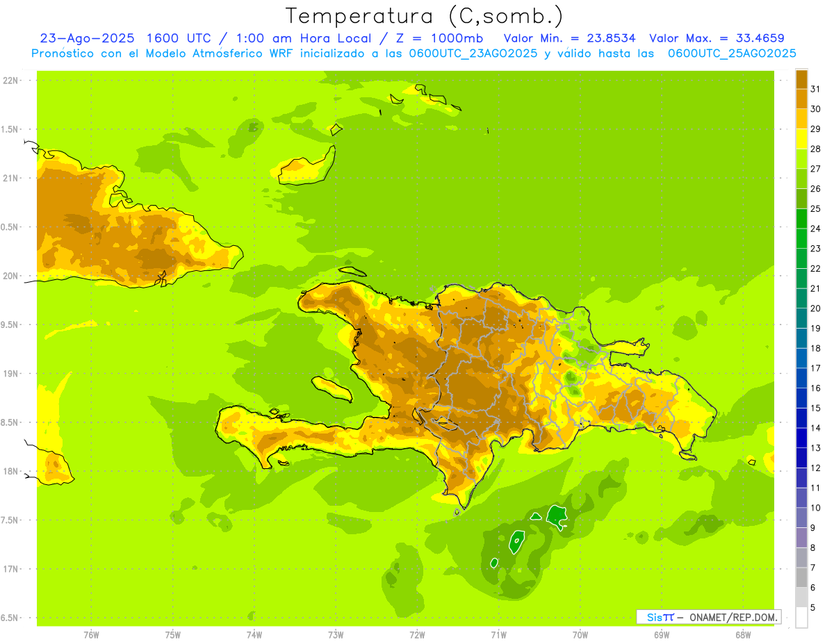Click the legend swatch between 24 and 25
This screenshot has width=834, height=644.
pyautogui.click(x=801, y=218)
